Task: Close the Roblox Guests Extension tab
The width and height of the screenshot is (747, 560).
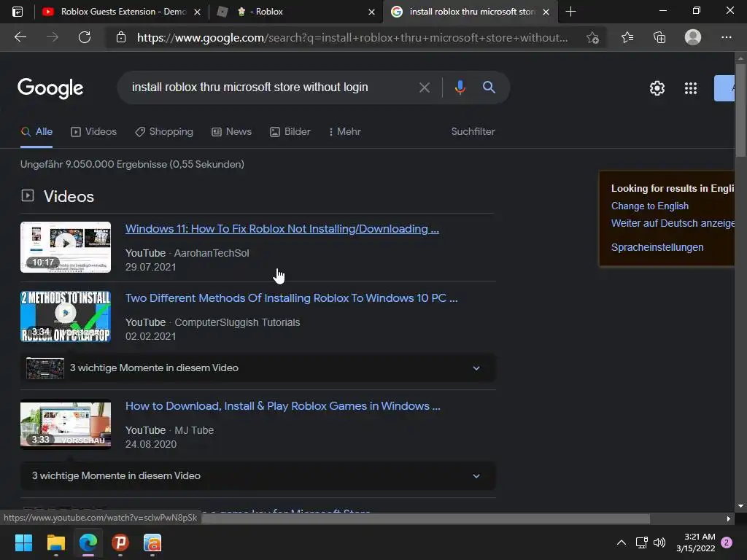Action: [197, 12]
